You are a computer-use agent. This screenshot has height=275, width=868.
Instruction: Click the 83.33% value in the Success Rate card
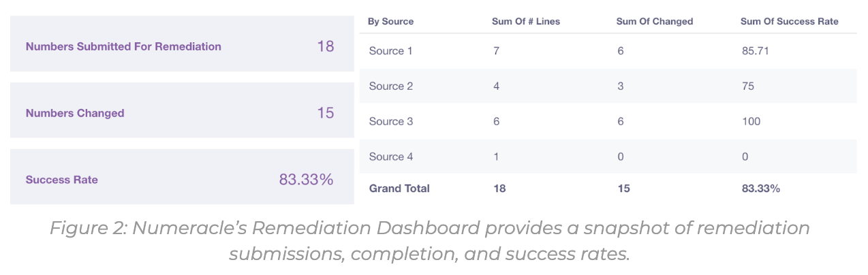point(306,180)
